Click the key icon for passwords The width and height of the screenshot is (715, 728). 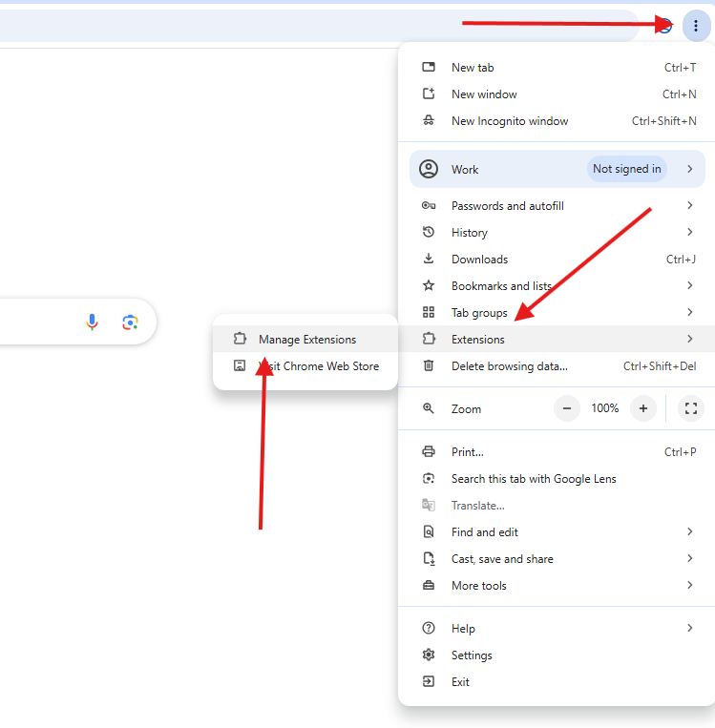429,206
